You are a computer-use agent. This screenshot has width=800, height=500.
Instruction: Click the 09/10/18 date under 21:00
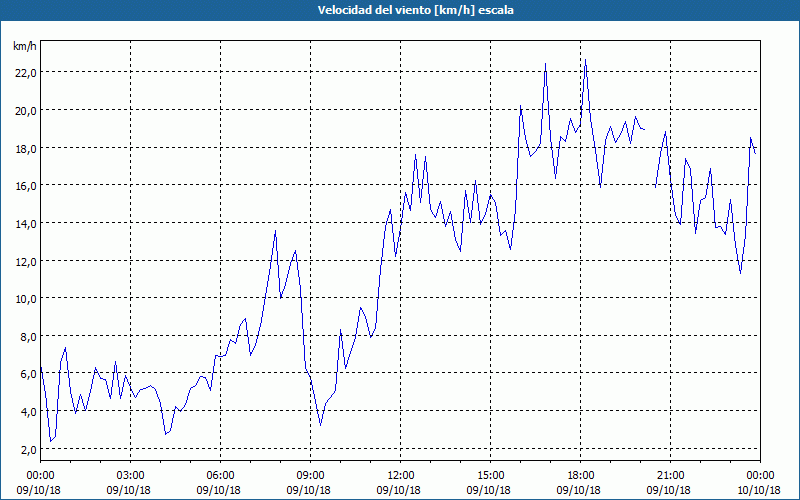click(668, 490)
